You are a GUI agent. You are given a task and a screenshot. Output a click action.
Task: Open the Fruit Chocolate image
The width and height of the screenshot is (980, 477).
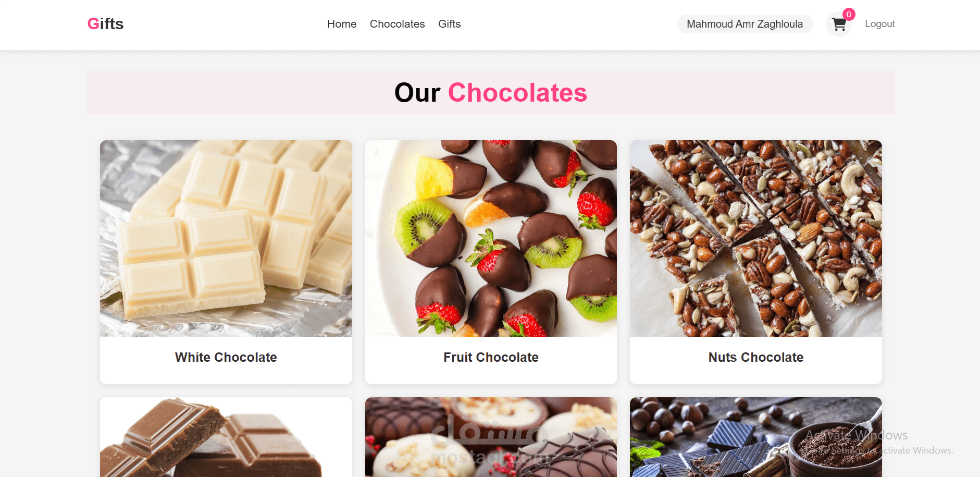point(491,238)
